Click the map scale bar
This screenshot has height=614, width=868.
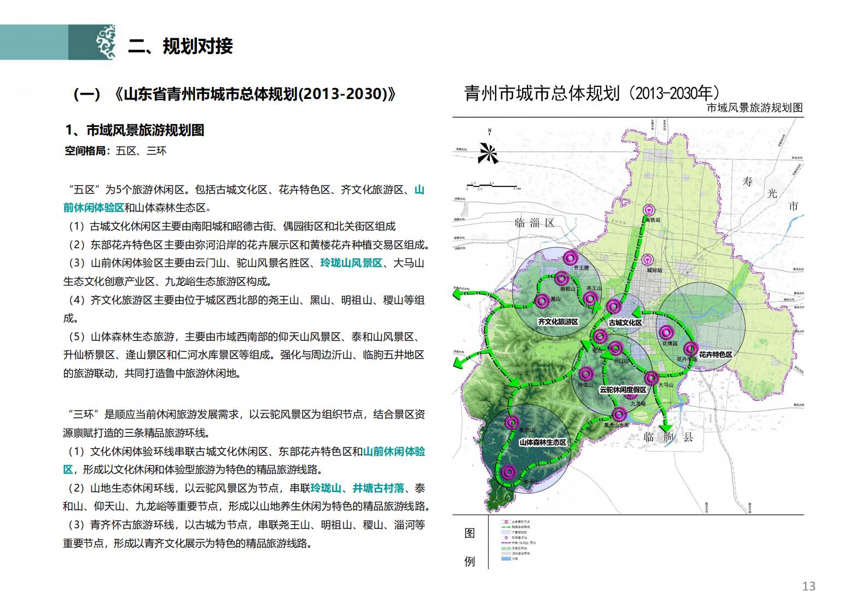[495, 185]
